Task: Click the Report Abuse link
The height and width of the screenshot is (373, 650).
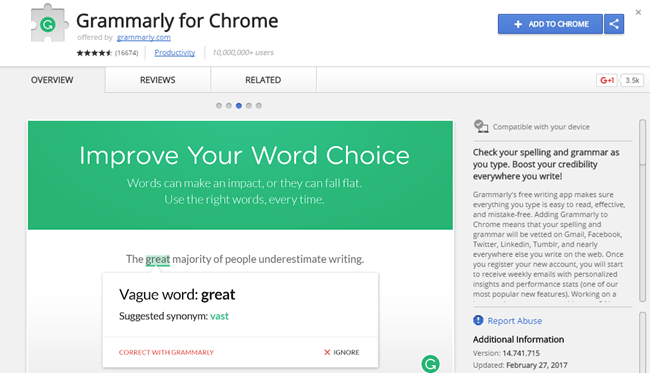Action: pyautogui.click(x=514, y=321)
